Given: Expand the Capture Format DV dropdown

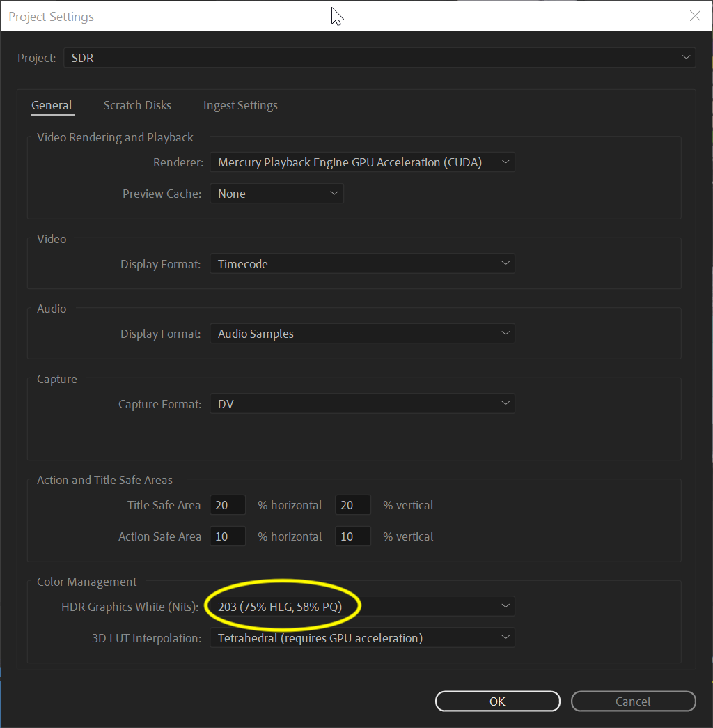Looking at the screenshot, I should tap(362, 404).
